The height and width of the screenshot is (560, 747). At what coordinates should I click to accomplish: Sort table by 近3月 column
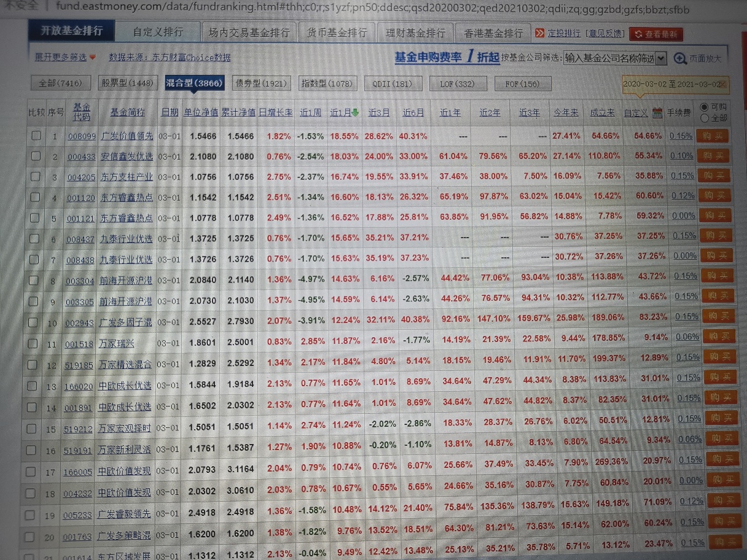click(379, 113)
